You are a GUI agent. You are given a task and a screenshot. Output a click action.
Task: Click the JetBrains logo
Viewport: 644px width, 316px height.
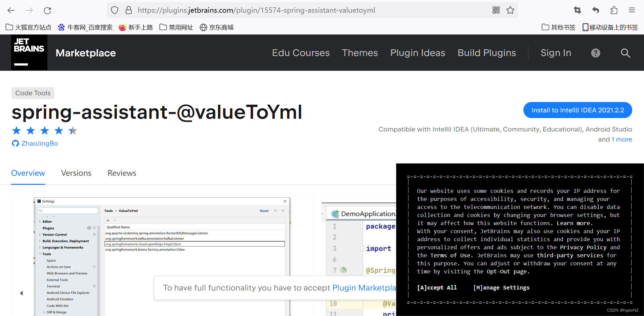tap(29, 52)
